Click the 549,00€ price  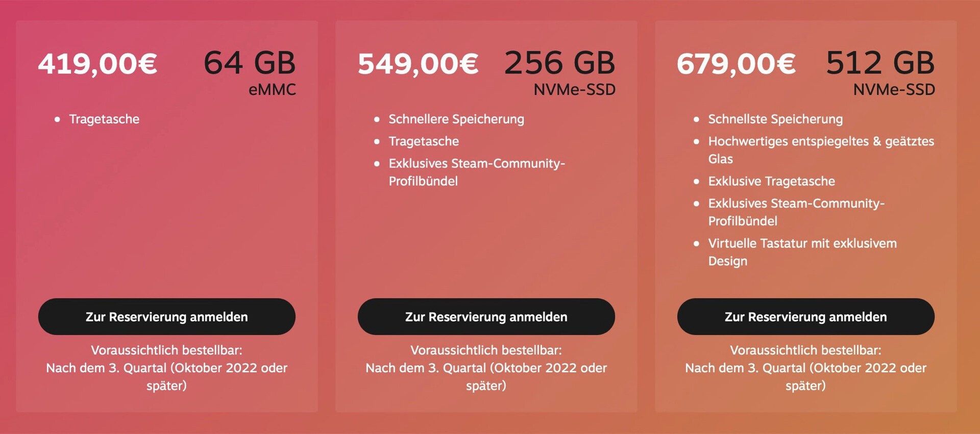(418, 64)
